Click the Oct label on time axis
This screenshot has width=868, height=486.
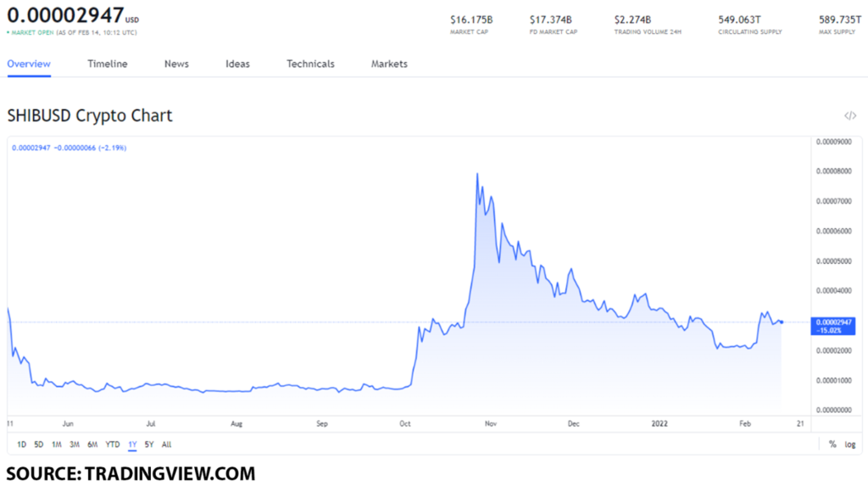point(405,424)
